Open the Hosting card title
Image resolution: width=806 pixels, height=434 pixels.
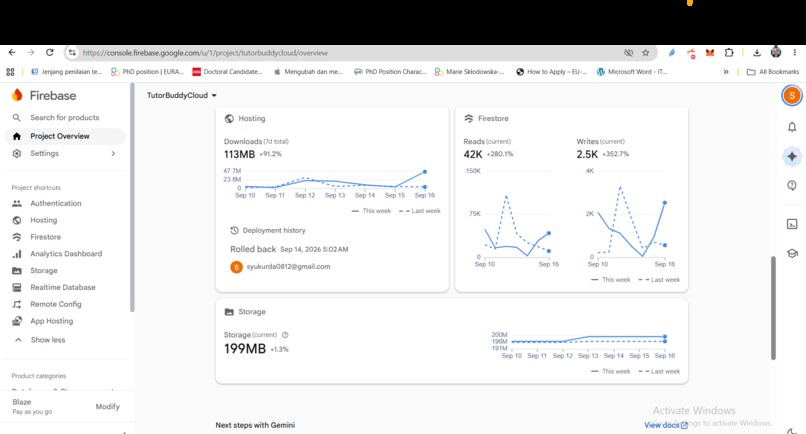(251, 118)
